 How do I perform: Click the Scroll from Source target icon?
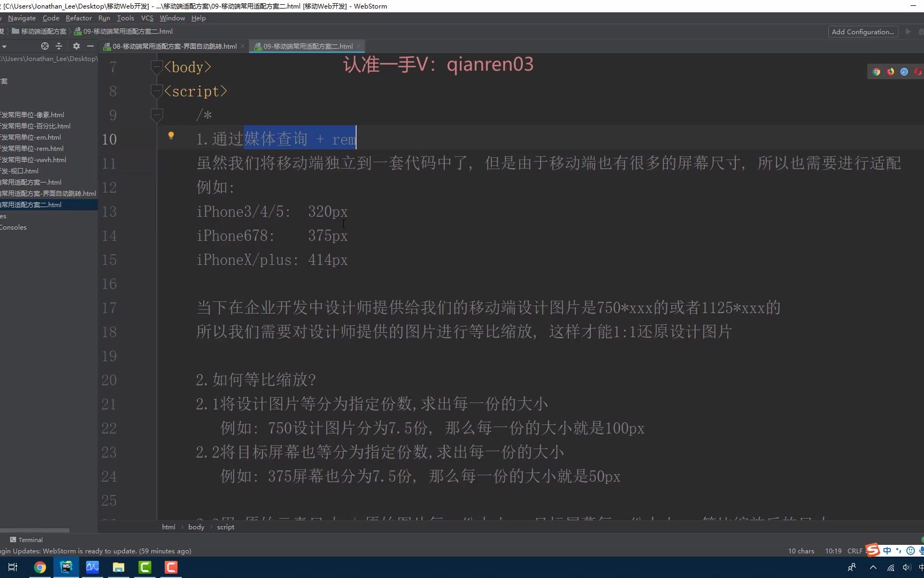click(x=45, y=46)
